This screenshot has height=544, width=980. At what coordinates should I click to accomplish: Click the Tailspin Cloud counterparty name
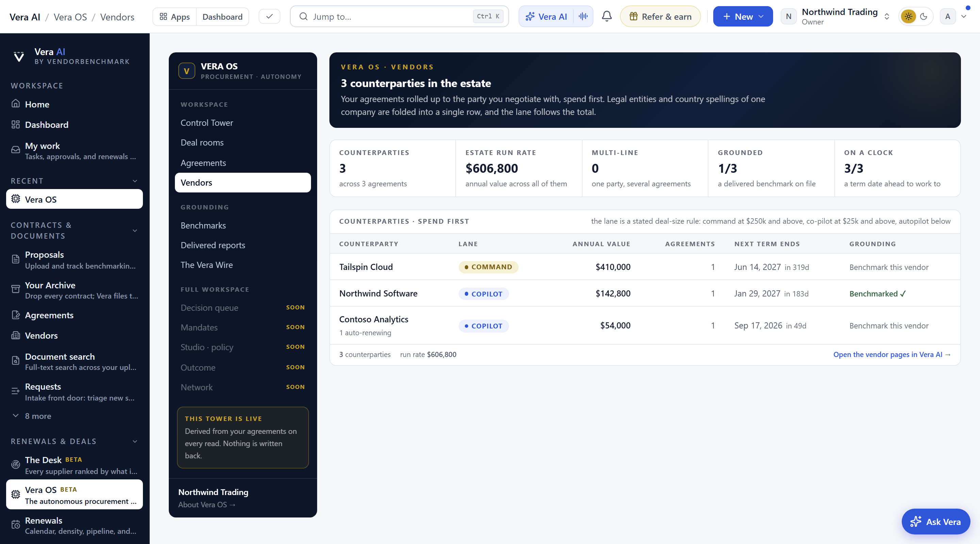click(x=365, y=267)
